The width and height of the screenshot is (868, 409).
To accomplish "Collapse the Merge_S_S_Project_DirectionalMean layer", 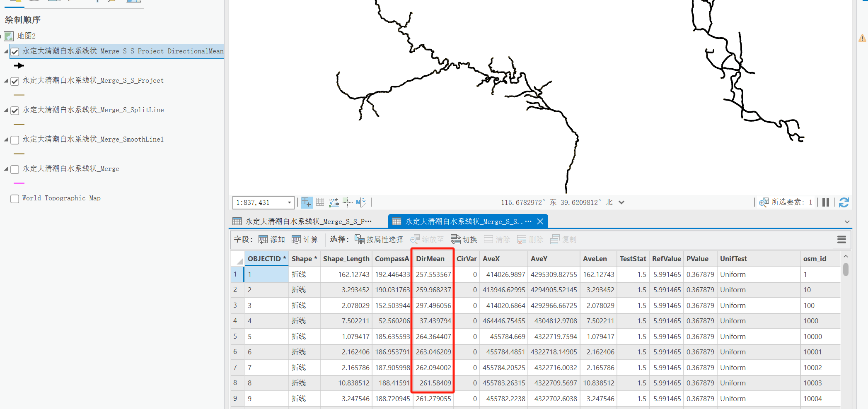I will click(x=6, y=52).
